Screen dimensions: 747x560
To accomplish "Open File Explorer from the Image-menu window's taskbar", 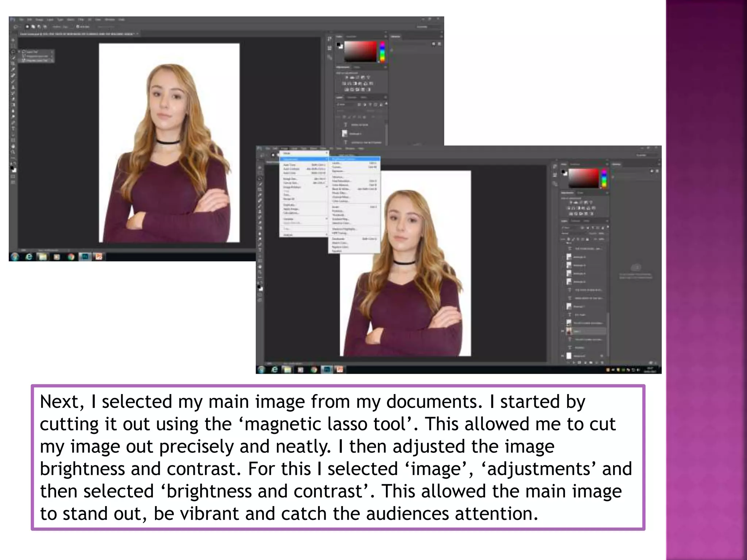I will coord(288,370).
